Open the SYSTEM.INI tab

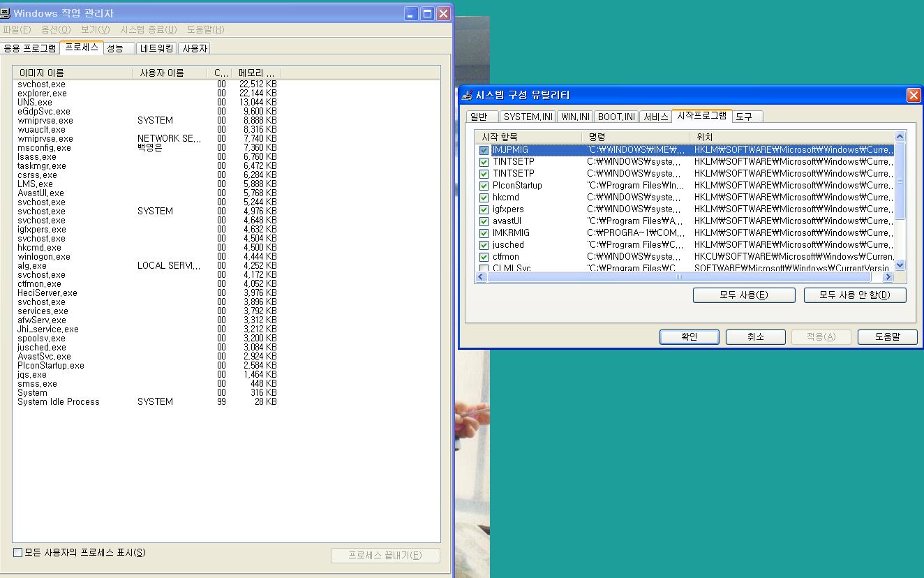528,117
